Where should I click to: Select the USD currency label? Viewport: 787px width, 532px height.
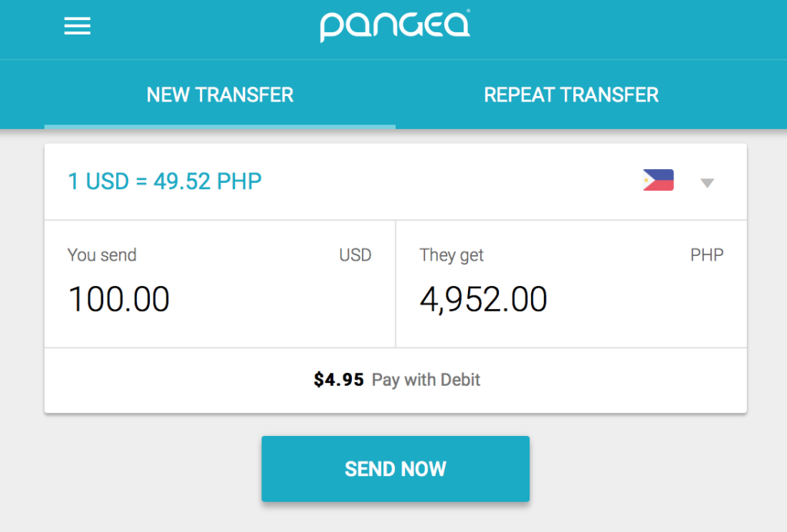pos(355,255)
